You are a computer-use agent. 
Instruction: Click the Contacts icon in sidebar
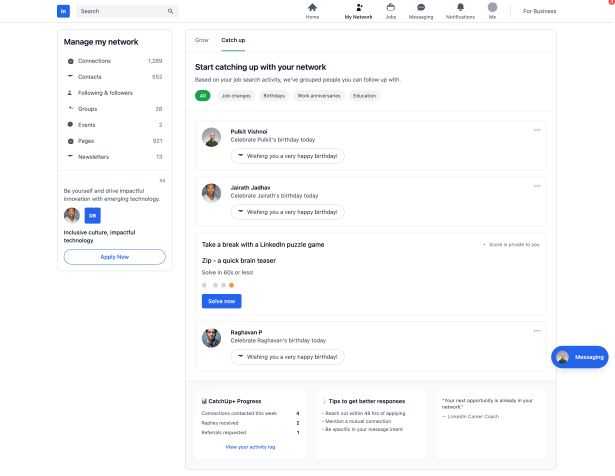pyautogui.click(x=71, y=76)
